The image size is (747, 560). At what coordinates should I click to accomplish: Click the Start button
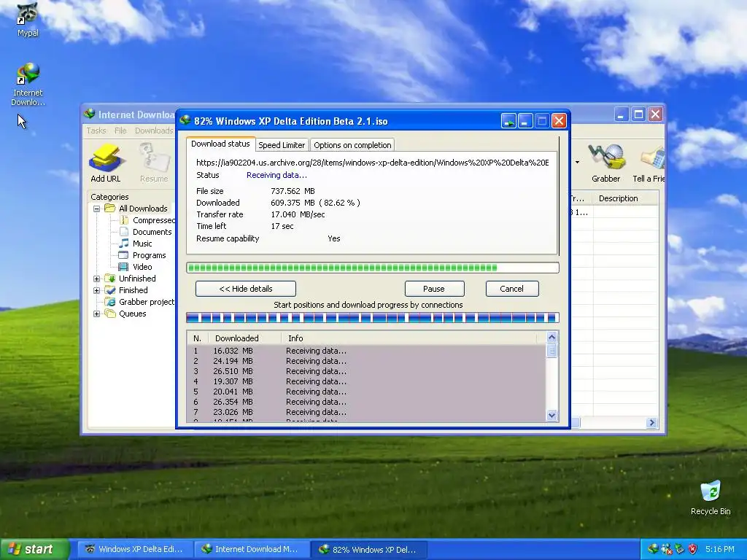pyautogui.click(x=35, y=549)
